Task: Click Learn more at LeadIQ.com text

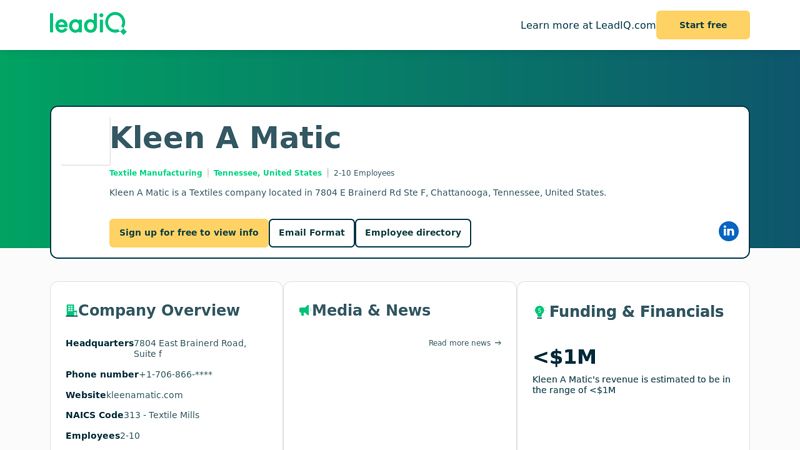Action: click(588, 25)
